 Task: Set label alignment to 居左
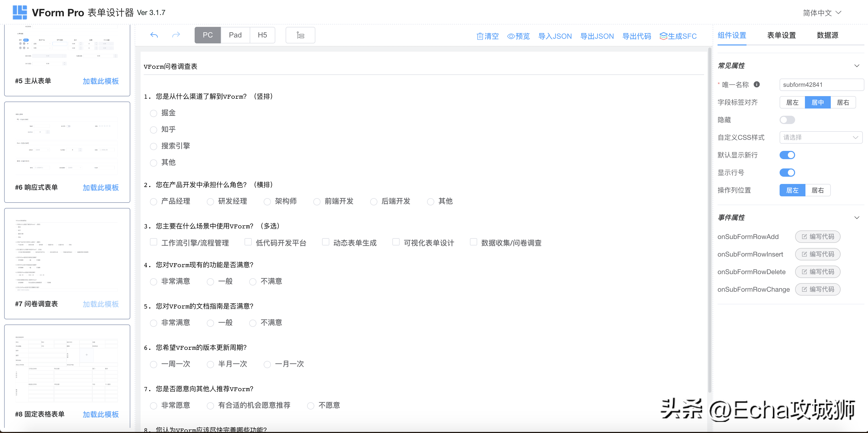point(792,102)
